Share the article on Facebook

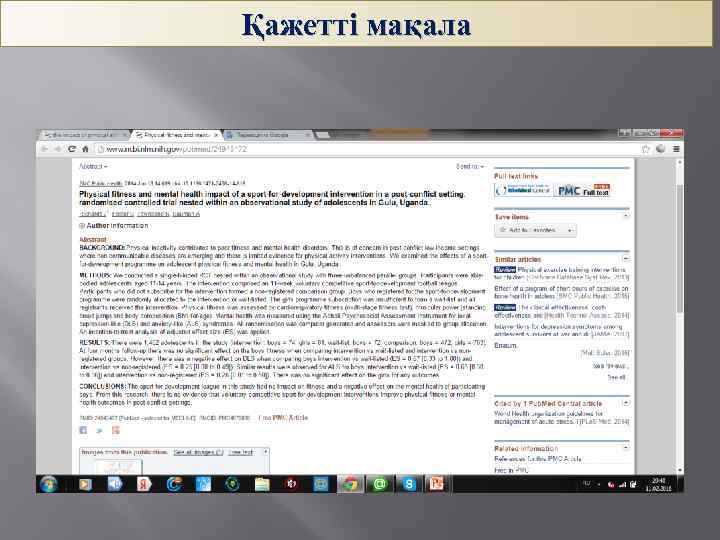click(83, 430)
